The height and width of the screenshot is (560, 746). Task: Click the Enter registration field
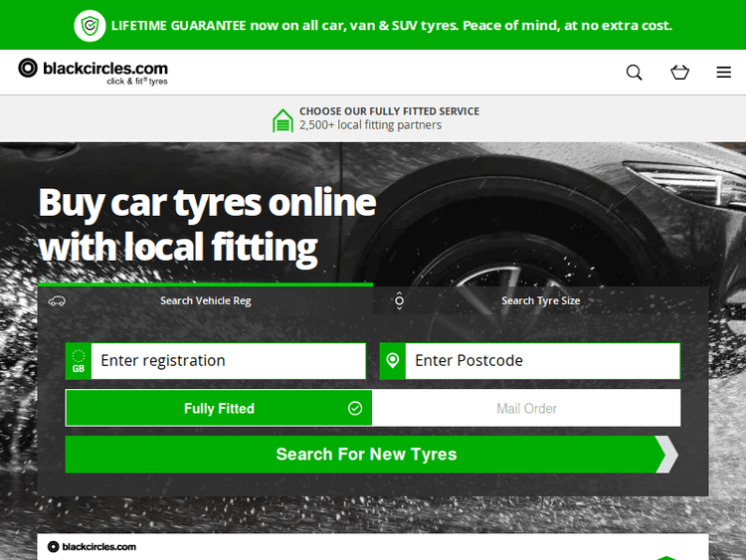(229, 361)
